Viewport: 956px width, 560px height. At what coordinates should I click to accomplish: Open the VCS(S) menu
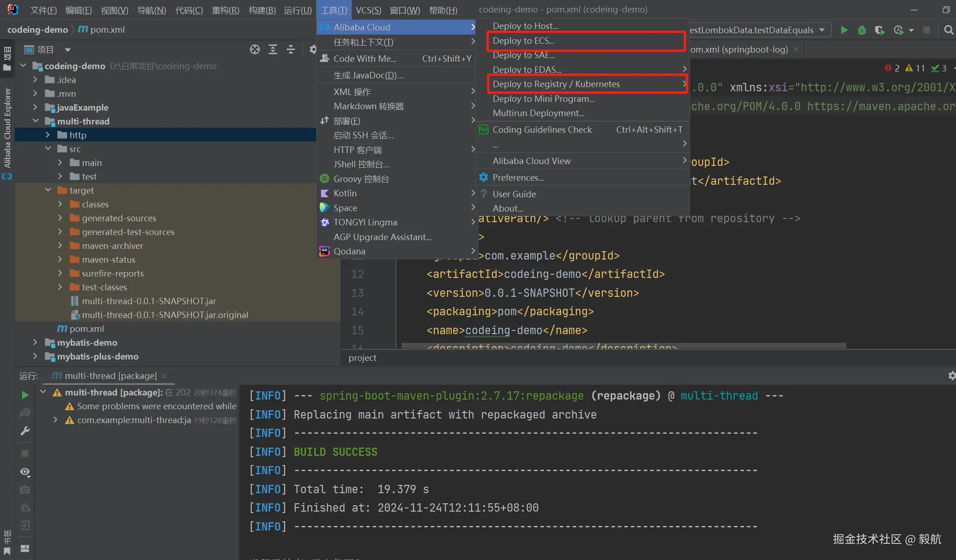[x=368, y=10]
